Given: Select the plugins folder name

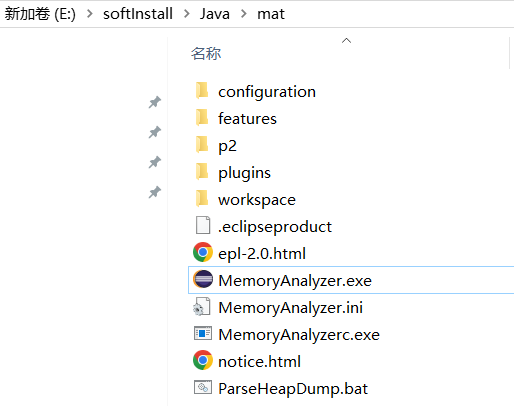Looking at the screenshot, I should pyautogui.click(x=244, y=173).
